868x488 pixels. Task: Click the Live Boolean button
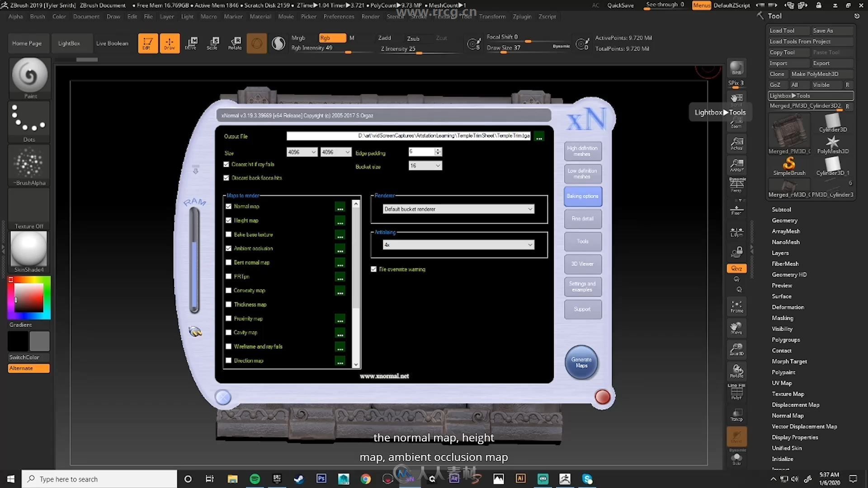coord(112,43)
